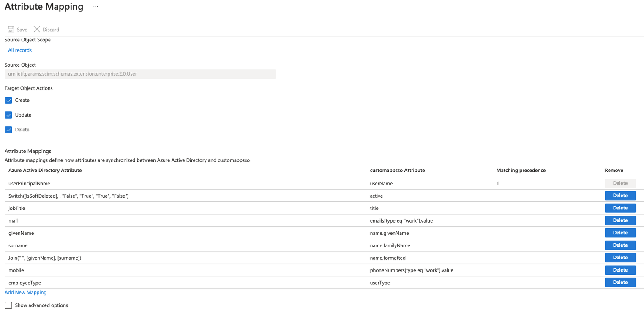This screenshot has height=310, width=644.
Task: Enable Show advanced options checkbox
Action: click(8, 305)
